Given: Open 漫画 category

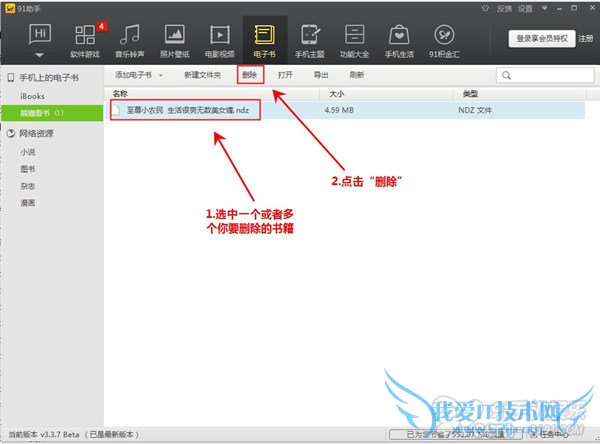Looking at the screenshot, I should pyautogui.click(x=28, y=203).
